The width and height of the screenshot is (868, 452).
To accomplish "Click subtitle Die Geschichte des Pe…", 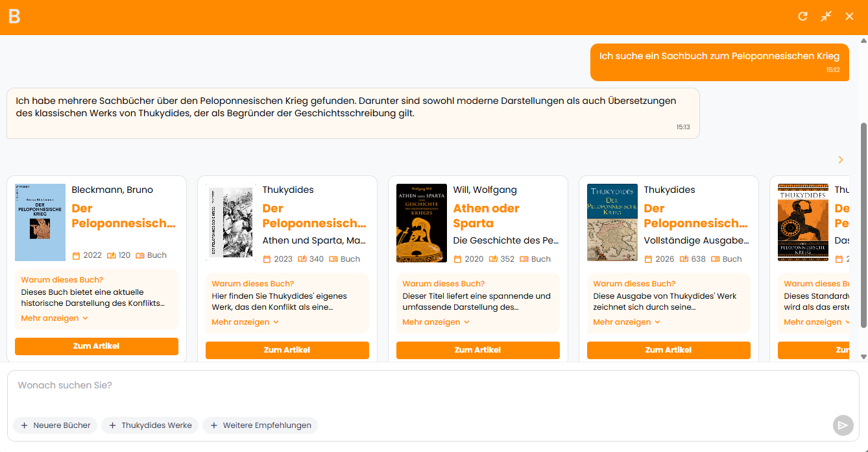I will (506, 240).
